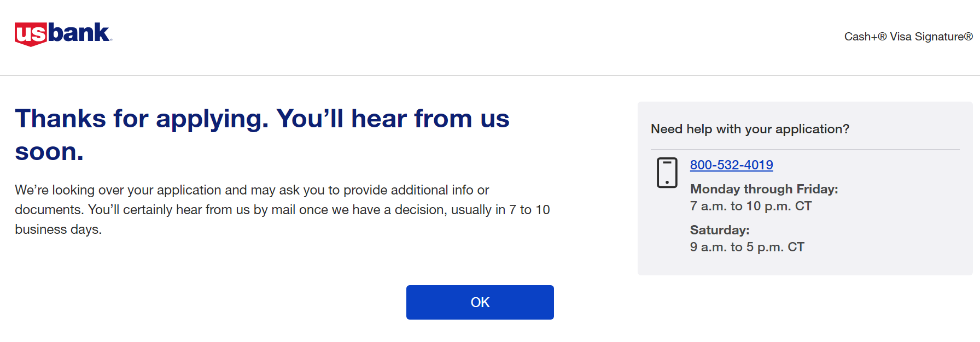
Task: Click the 800-532-4019 phone link
Action: (732, 164)
